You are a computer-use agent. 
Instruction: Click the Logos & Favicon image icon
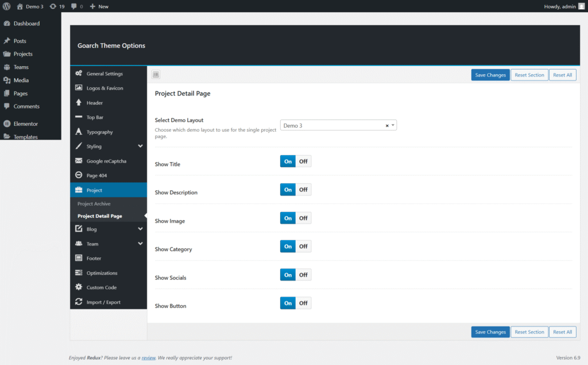pyautogui.click(x=78, y=87)
